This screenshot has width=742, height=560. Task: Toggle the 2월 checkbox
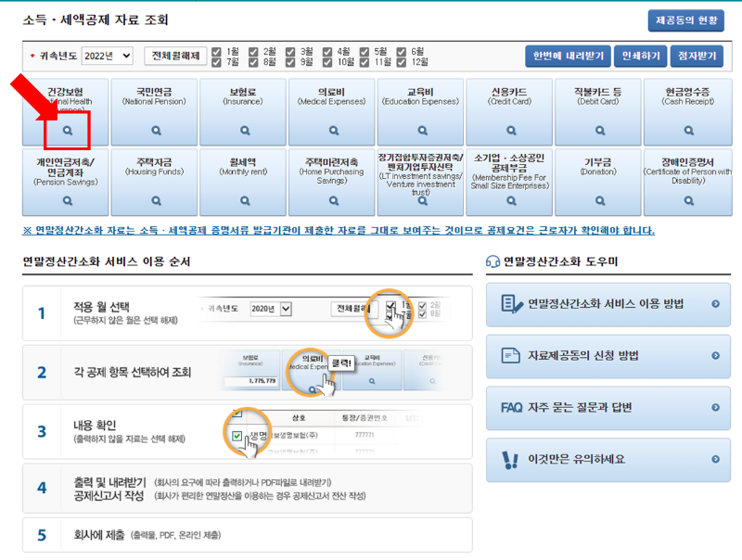(253, 52)
